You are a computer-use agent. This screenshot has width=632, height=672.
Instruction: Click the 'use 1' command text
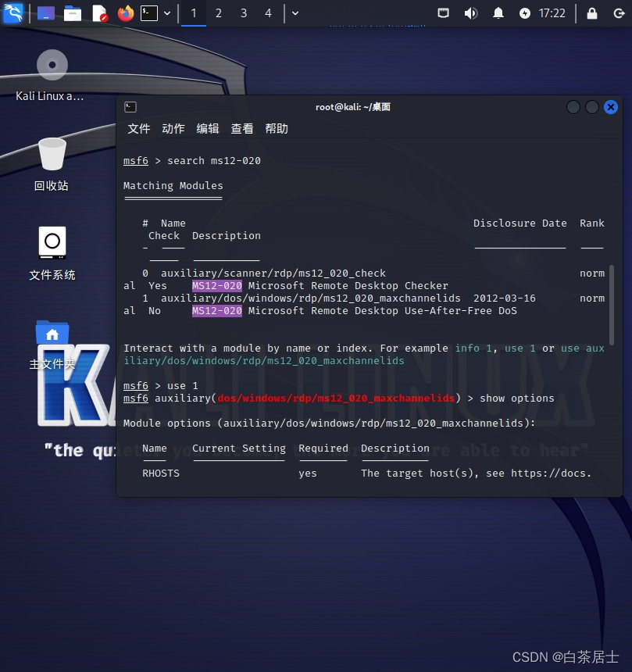point(183,386)
